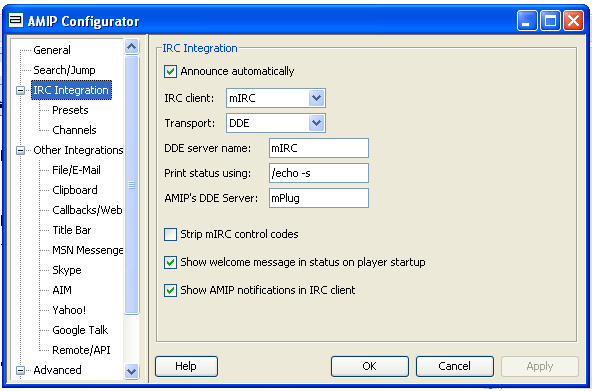
Task: Open the AIM settings page
Action: click(x=62, y=290)
